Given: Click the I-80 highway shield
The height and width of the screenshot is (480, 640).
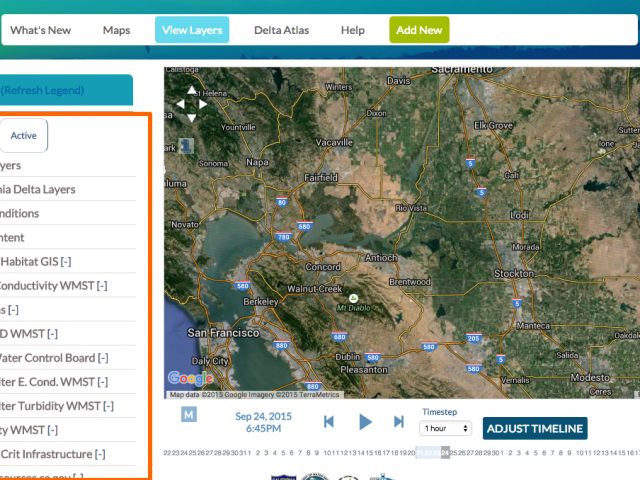Looking at the screenshot, I should point(282,202).
